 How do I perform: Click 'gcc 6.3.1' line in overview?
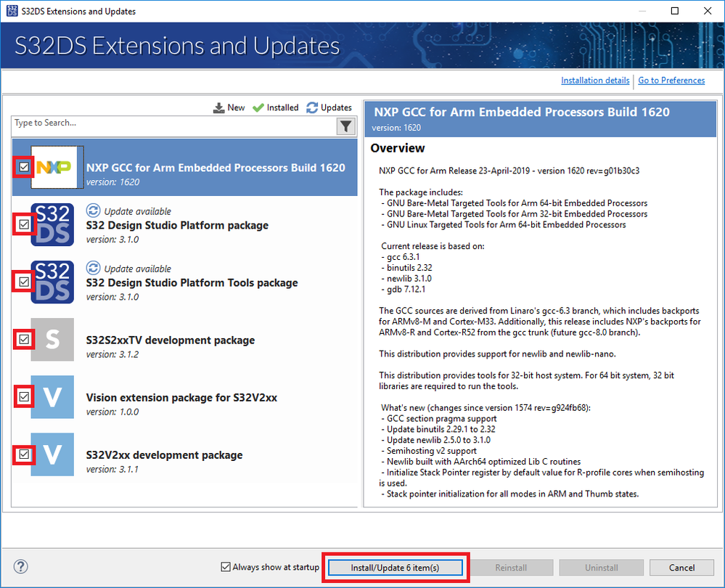401,257
